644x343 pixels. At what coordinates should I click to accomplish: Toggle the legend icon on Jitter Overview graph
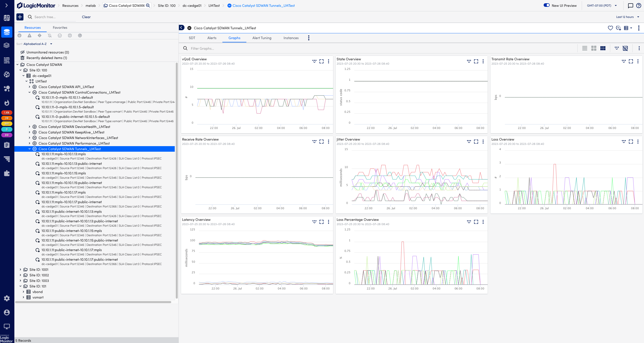469,142
